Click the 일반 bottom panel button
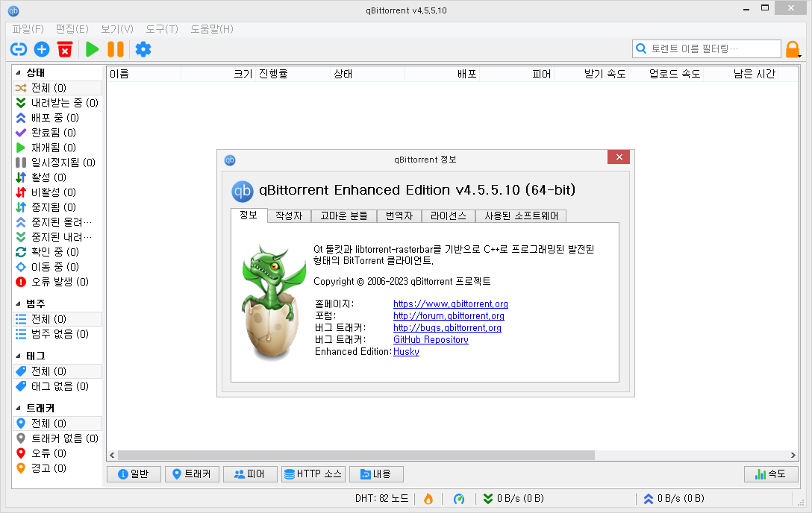Image resolution: width=812 pixels, height=513 pixels. pyautogui.click(x=134, y=474)
